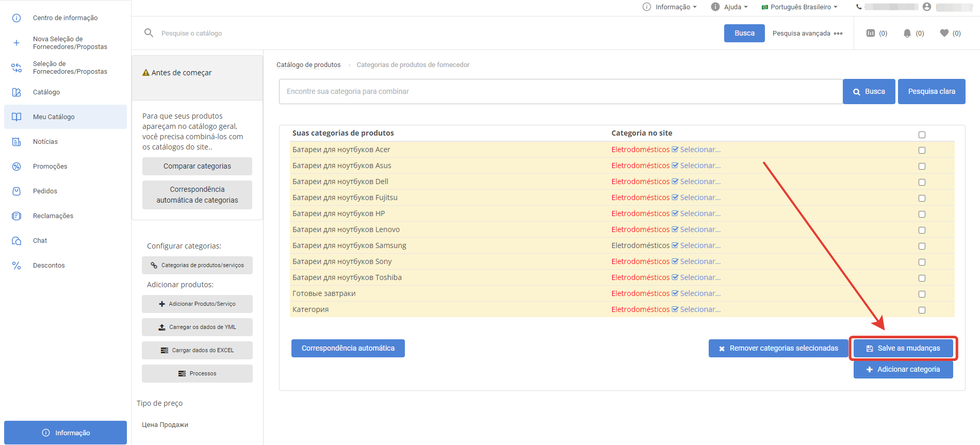Click the comparison list icon in header

click(871, 33)
